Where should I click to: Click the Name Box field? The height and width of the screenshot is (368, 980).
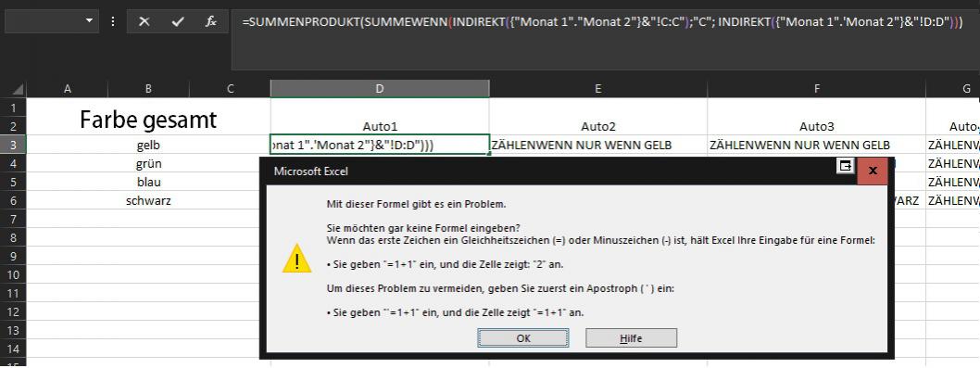pos(44,21)
